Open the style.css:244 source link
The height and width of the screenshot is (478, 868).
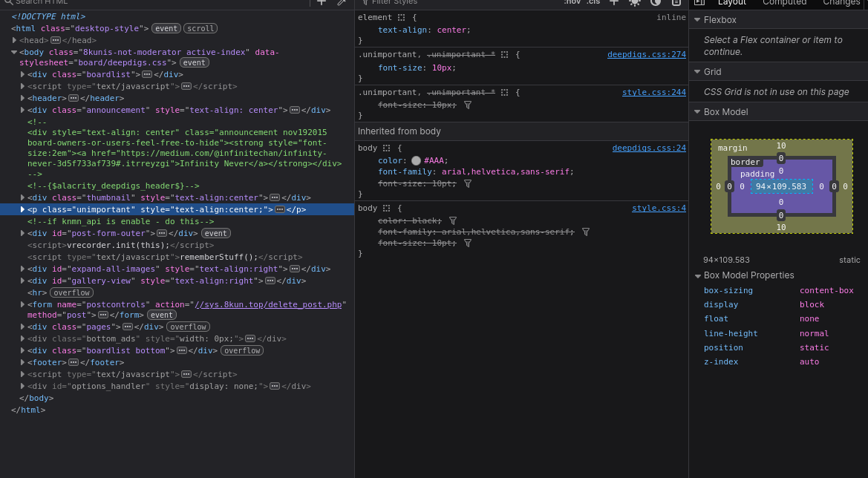pos(653,92)
